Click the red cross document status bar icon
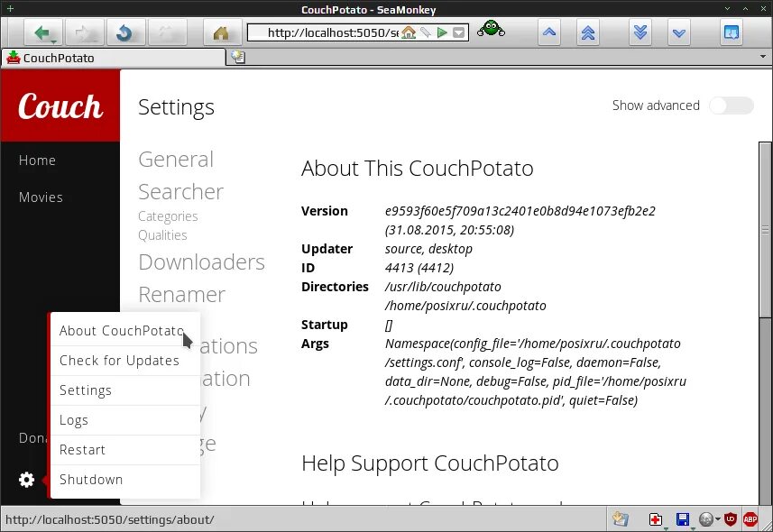 tap(655, 519)
